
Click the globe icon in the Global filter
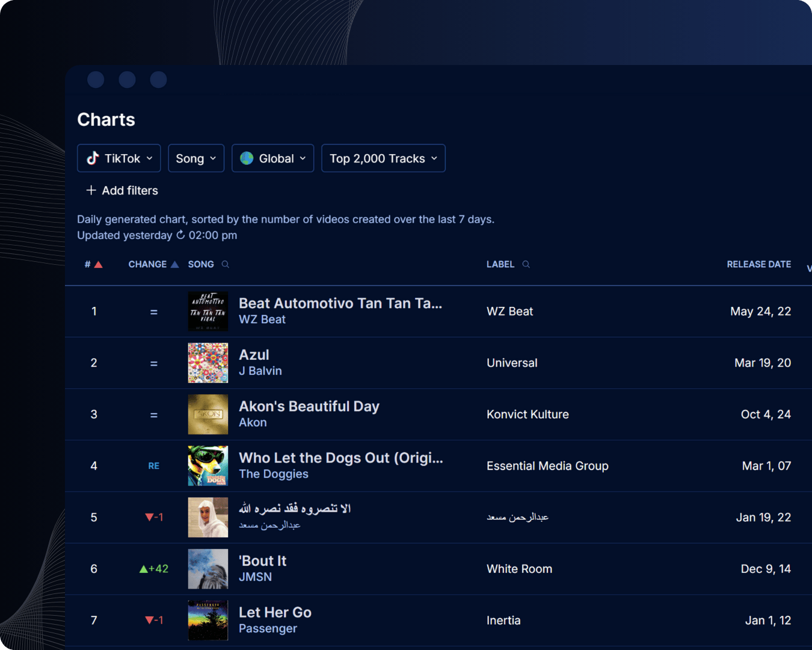point(247,158)
